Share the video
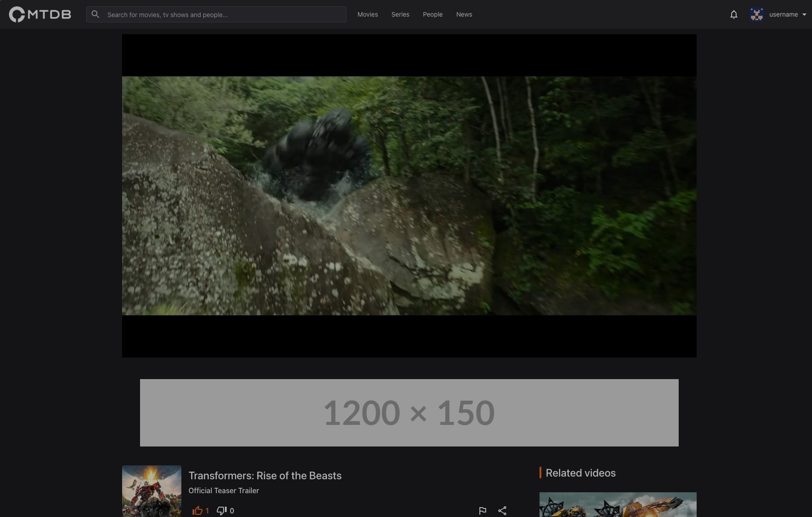812x517 pixels. pos(502,511)
